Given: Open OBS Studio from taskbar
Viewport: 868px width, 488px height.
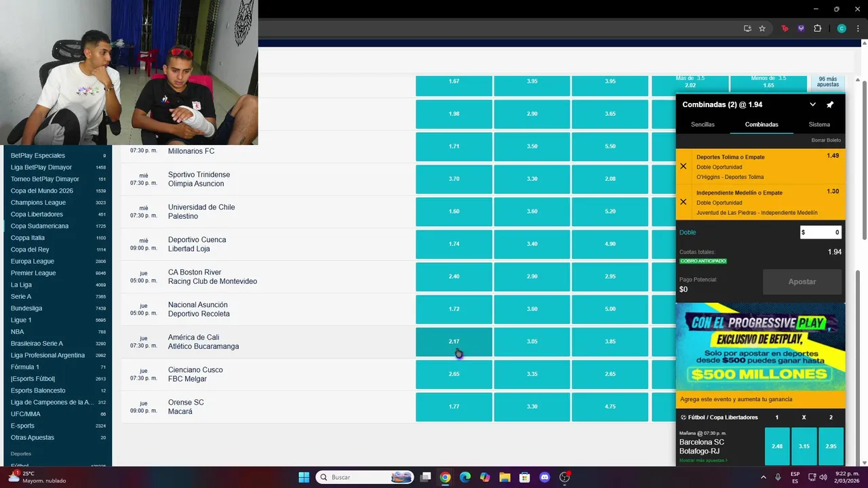Looking at the screenshot, I should 564,477.
